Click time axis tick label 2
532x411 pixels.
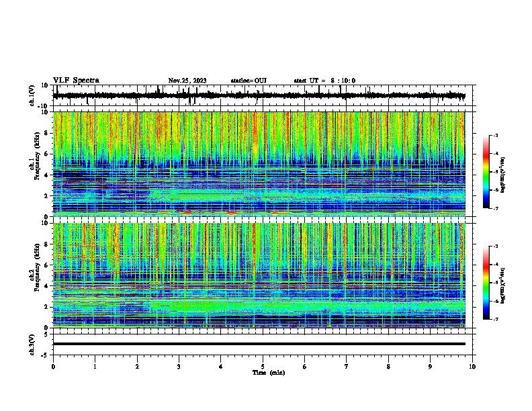[137, 367]
